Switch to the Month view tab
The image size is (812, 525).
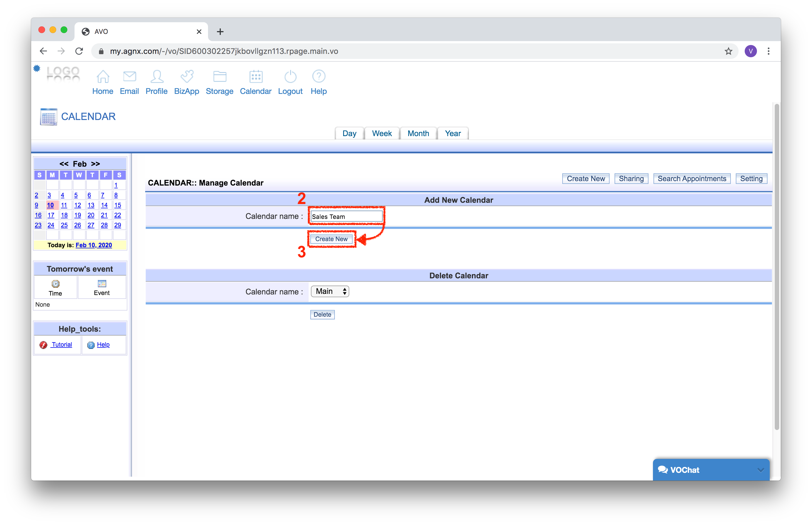pyautogui.click(x=418, y=133)
